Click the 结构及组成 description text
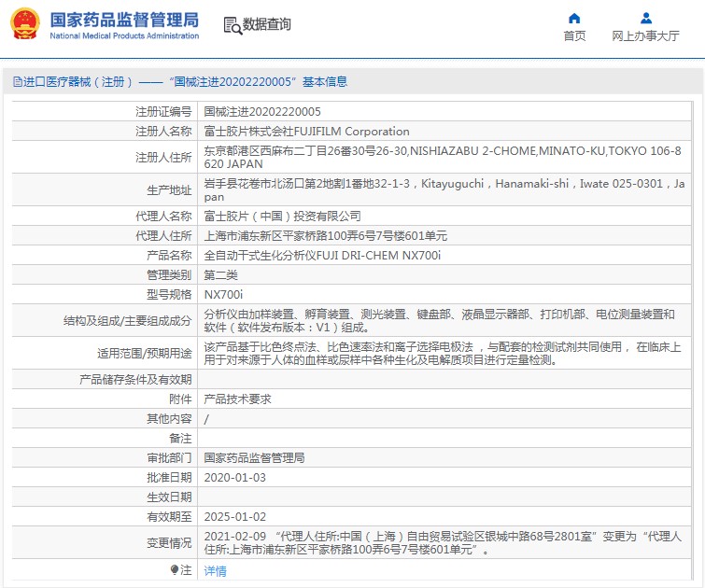 point(439,320)
